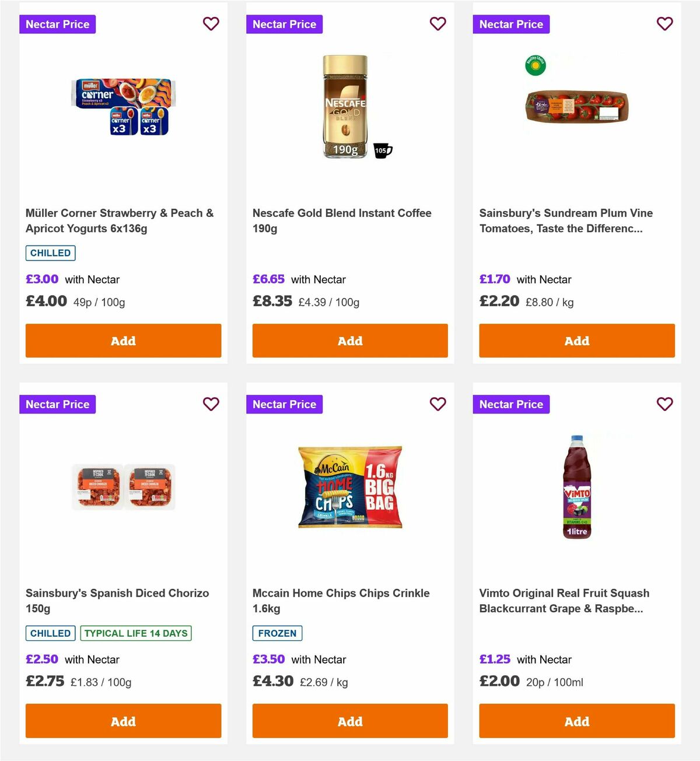Add Sainsbury's Spanish Diced Chorizo to basket

pos(123,721)
